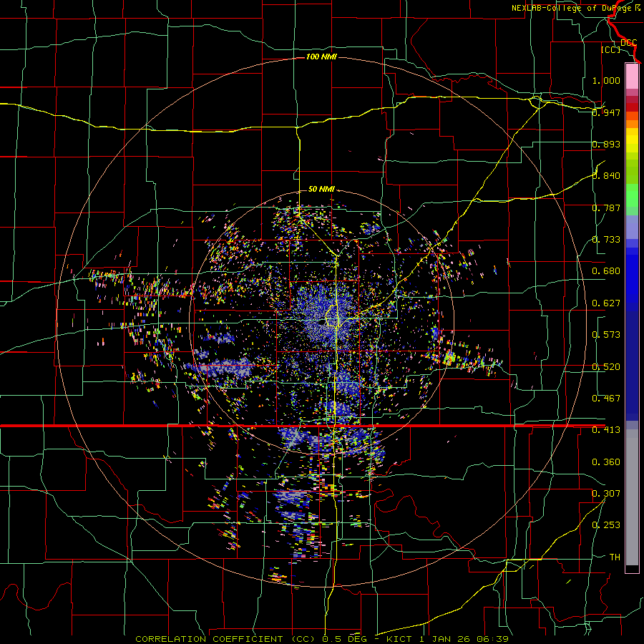
Task: Click the radar site center of the range rings
Action: coord(321,322)
